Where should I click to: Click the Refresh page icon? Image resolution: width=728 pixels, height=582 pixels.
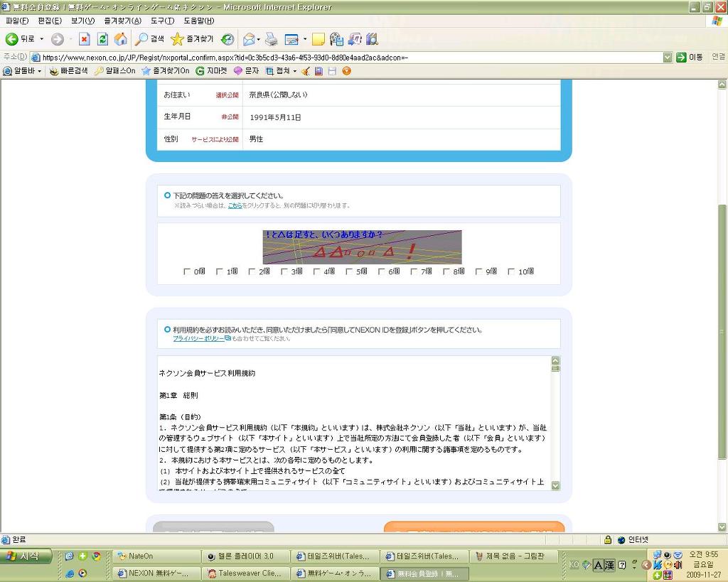(102, 39)
